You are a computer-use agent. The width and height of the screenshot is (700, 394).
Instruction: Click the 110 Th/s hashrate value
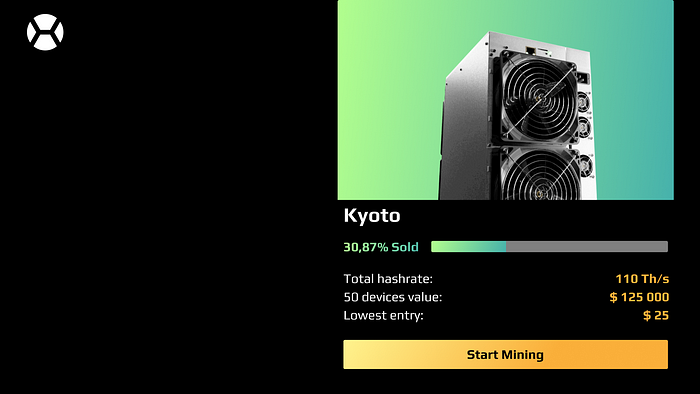pos(642,279)
